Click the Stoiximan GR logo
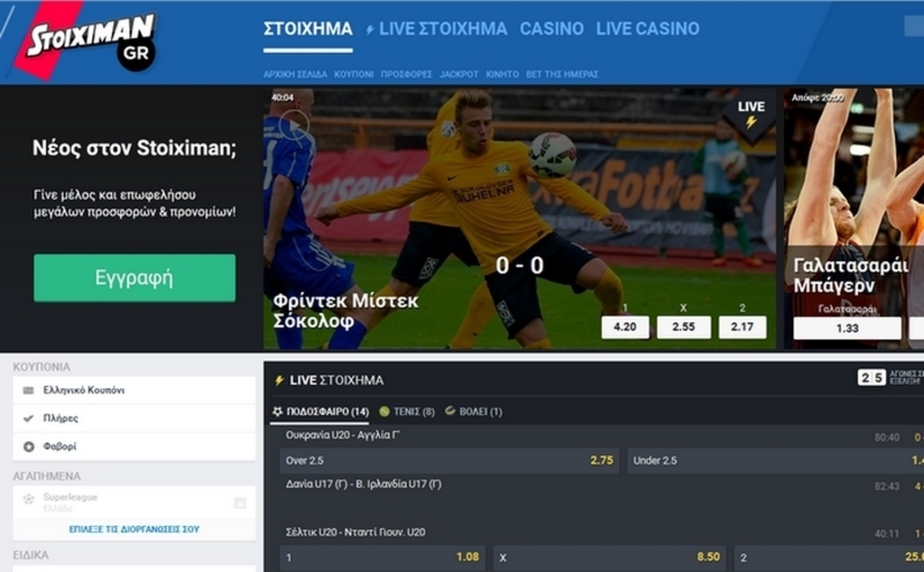924x572 pixels. (91, 40)
